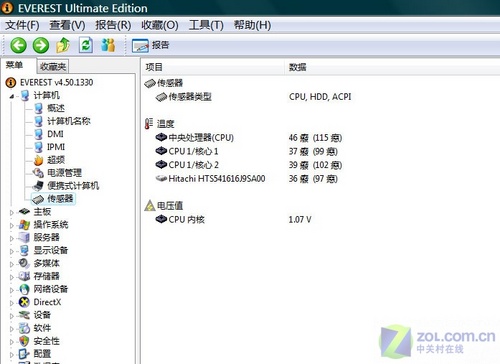Image resolution: width=500 pixels, height=364 pixels.
Task: Click the 电压值 warning triangle icon
Action: tap(150, 206)
